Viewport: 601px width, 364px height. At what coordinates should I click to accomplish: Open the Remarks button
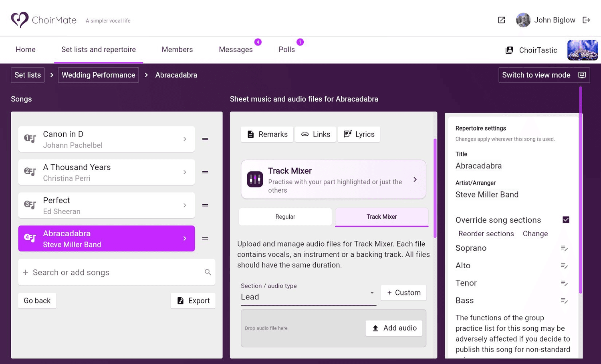[x=267, y=134]
